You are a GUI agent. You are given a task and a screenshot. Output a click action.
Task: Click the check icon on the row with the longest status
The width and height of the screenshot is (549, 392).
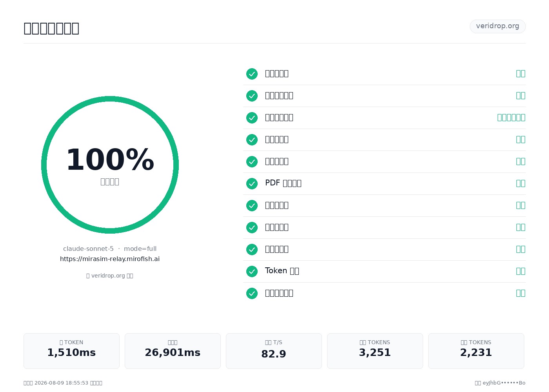[252, 118]
